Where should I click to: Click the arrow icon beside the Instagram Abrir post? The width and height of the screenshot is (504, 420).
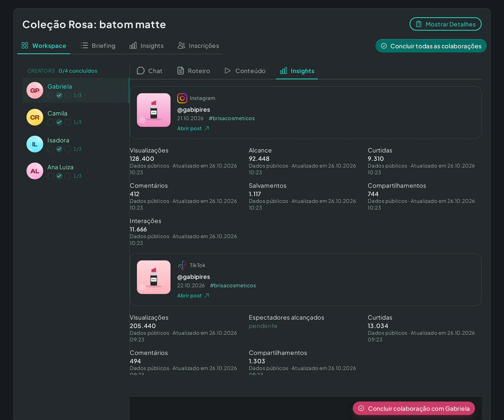click(x=207, y=129)
